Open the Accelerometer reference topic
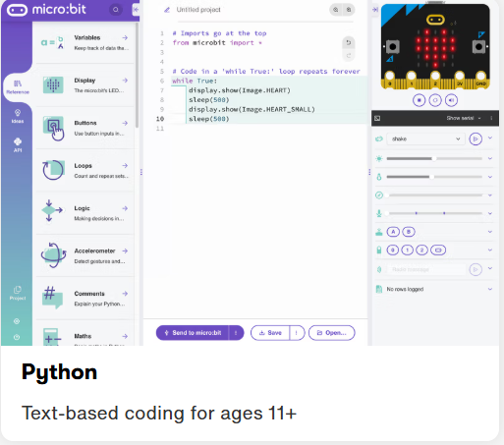The image size is (504, 445). pos(85,255)
